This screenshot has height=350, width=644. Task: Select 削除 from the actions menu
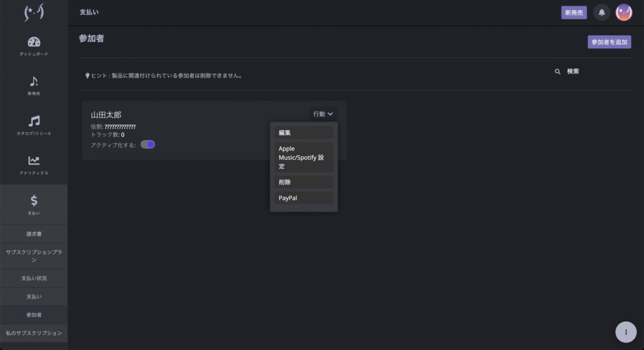tap(303, 182)
